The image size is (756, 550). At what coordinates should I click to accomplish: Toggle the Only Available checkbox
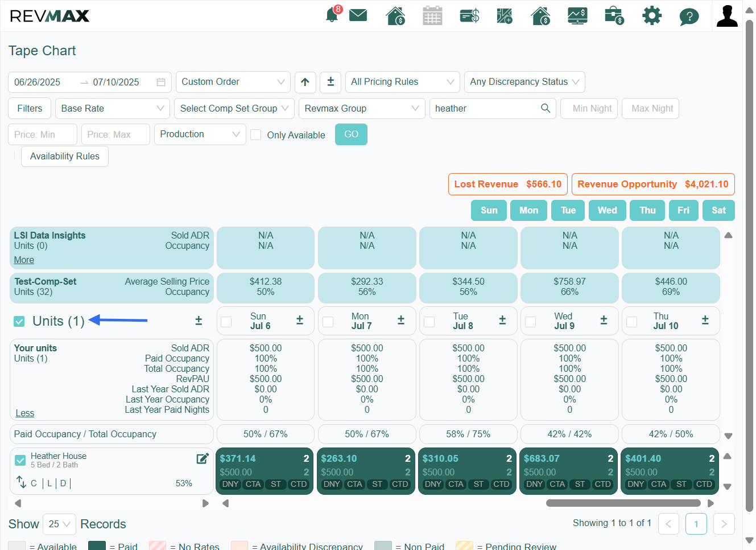click(256, 134)
